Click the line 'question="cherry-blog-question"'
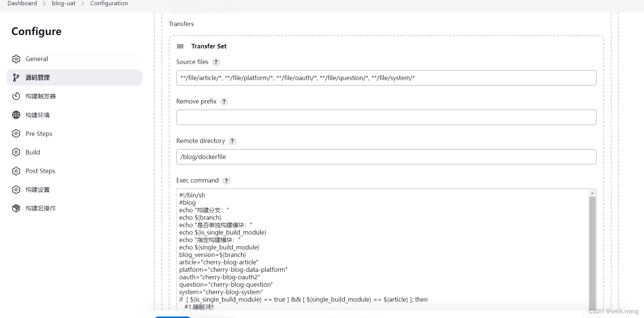This screenshot has height=318, width=644. (226, 284)
